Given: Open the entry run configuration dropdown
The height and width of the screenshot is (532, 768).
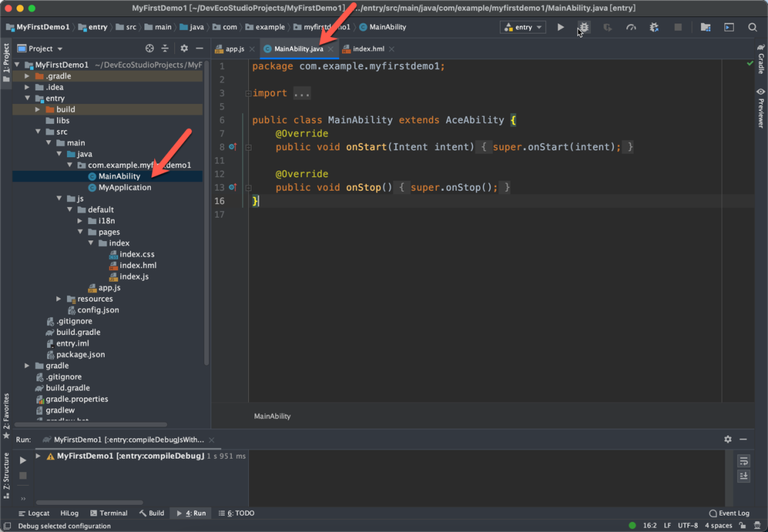Looking at the screenshot, I should (523, 27).
